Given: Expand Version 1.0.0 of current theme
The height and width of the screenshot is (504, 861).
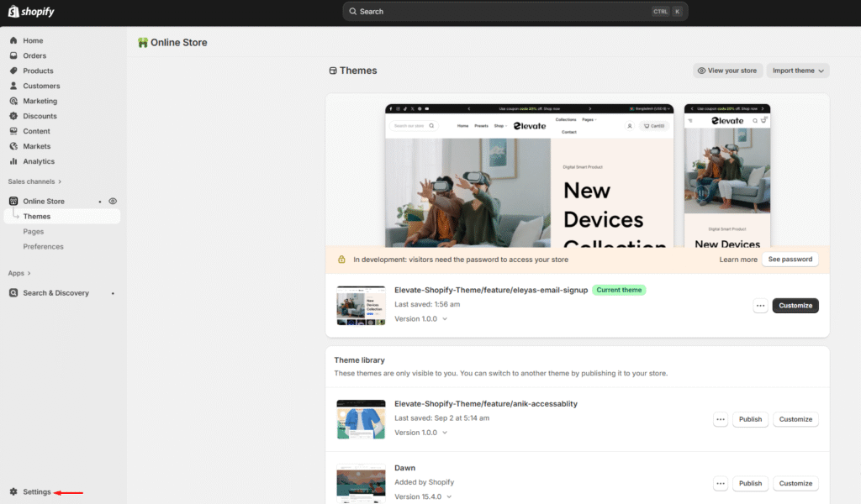Looking at the screenshot, I should coord(421,318).
